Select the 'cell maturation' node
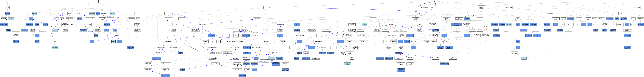 click(266, 41)
